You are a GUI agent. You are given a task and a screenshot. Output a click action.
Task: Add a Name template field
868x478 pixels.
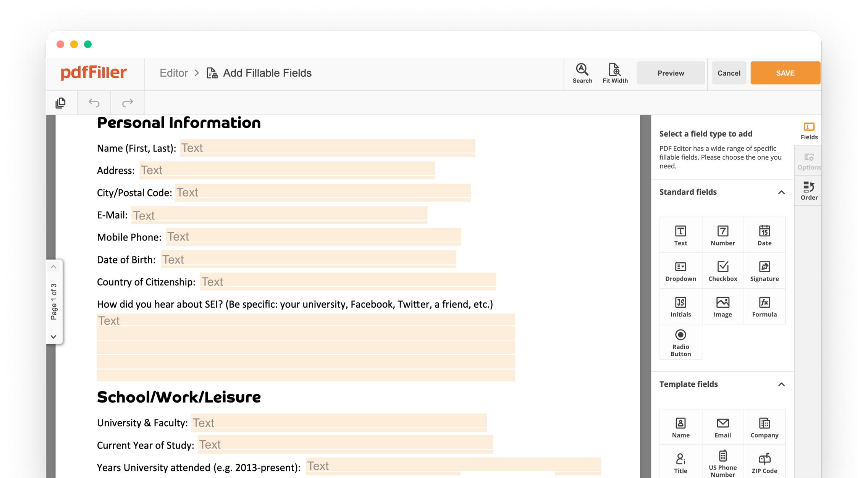point(680,427)
